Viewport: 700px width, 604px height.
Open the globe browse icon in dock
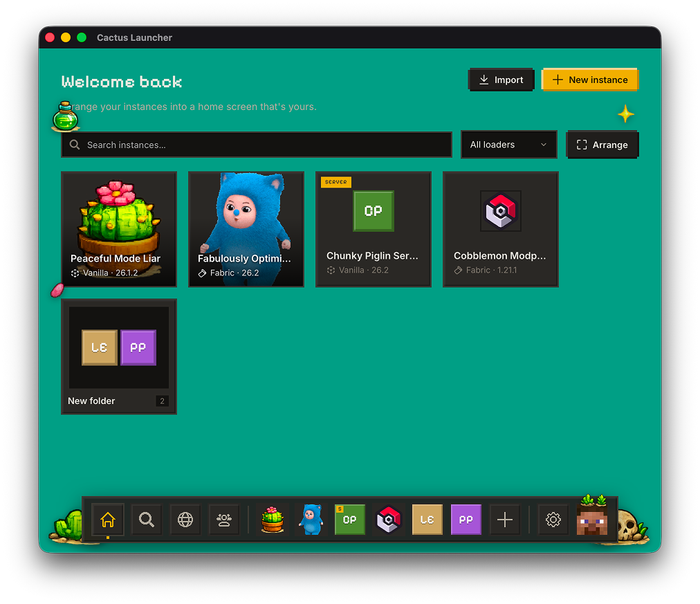pyautogui.click(x=185, y=520)
